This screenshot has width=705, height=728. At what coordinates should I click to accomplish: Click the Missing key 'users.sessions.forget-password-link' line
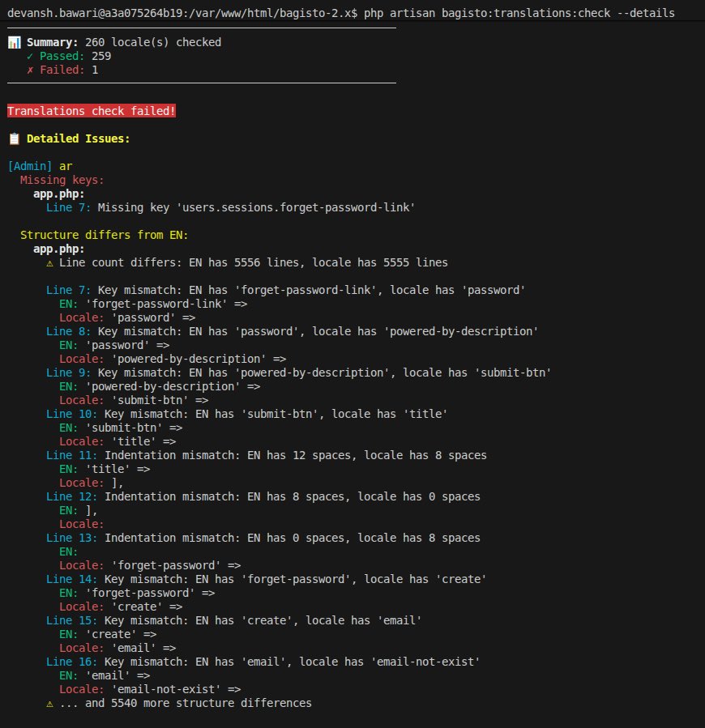(x=230, y=207)
